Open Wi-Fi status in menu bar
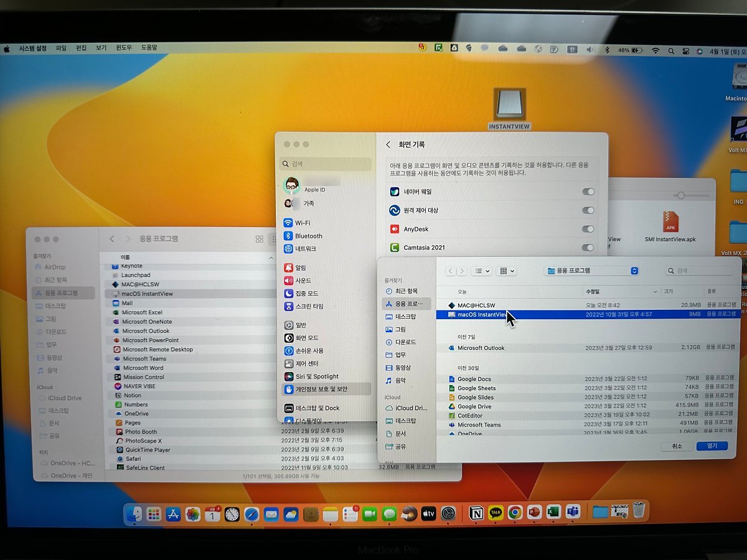Viewport: 747px width, 560px height. pos(655,50)
